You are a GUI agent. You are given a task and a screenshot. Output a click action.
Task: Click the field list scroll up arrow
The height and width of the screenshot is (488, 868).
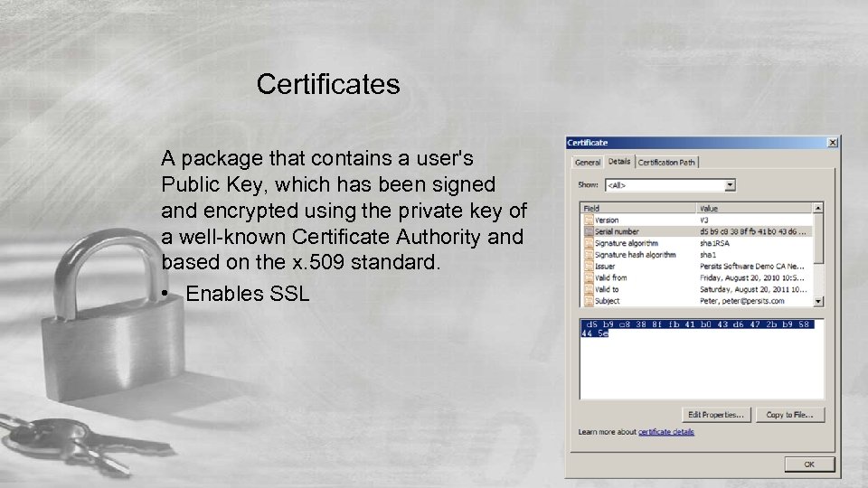point(818,208)
